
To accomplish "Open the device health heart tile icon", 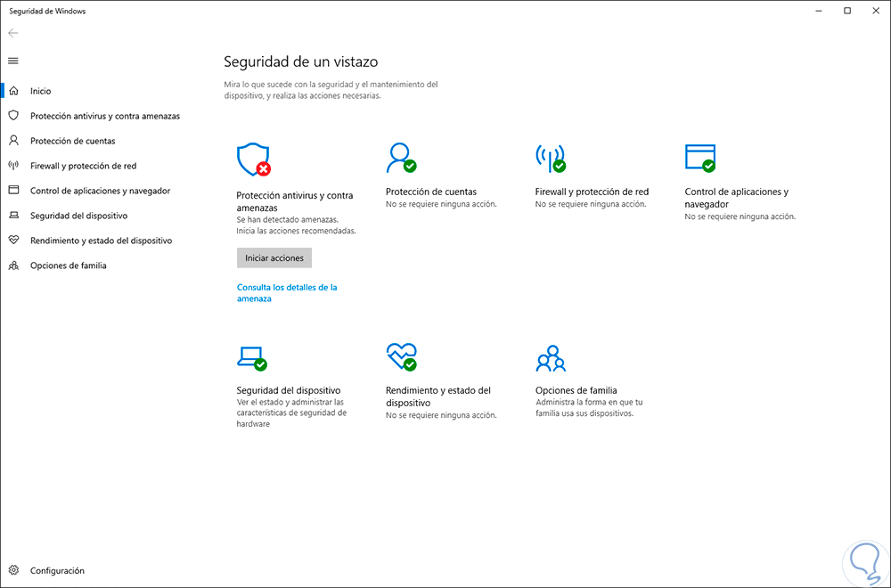I will 401,357.
